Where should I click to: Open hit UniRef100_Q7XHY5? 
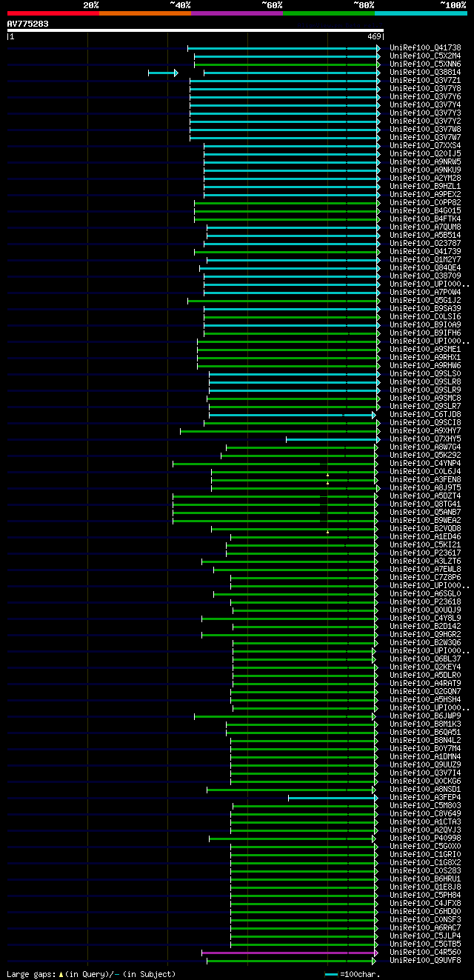tap(425, 439)
